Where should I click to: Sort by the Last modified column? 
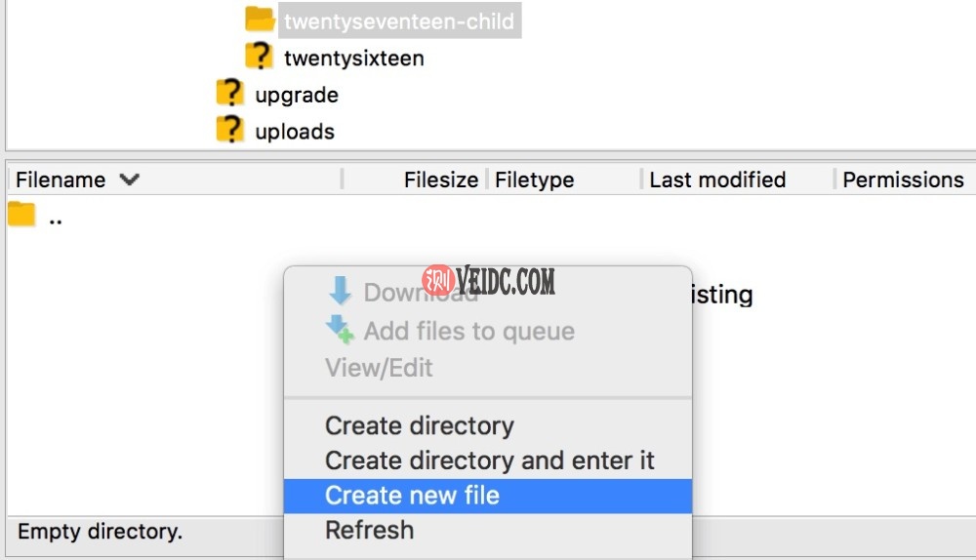coord(717,180)
